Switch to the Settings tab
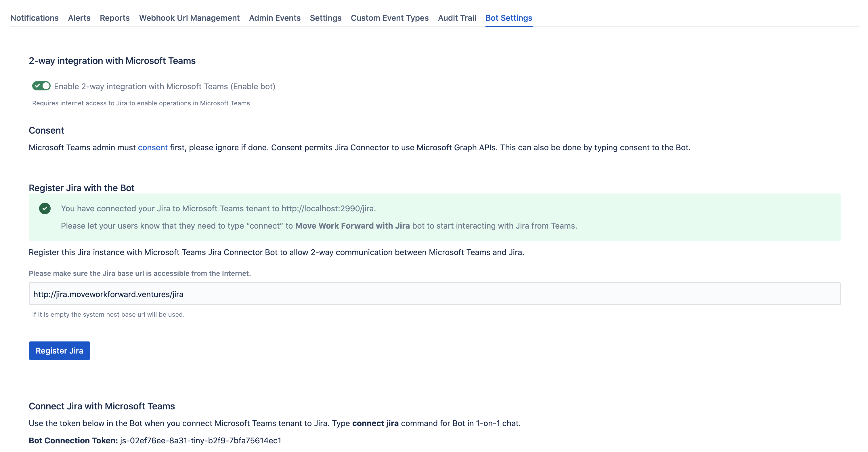 pos(326,18)
